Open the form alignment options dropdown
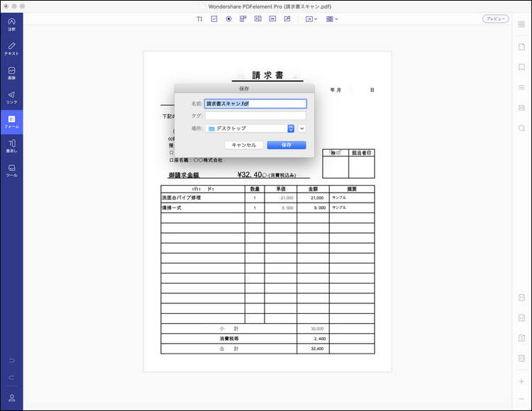 pyautogui.click(x=332, y=19)
